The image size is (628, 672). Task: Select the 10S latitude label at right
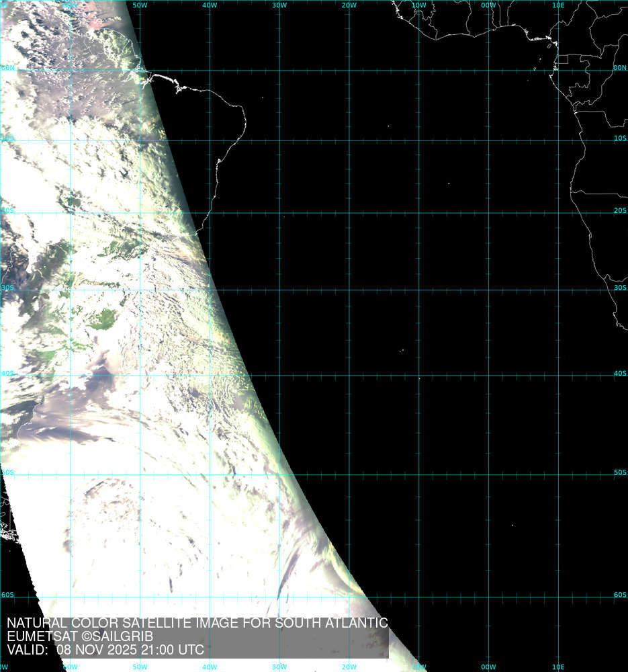619,138
